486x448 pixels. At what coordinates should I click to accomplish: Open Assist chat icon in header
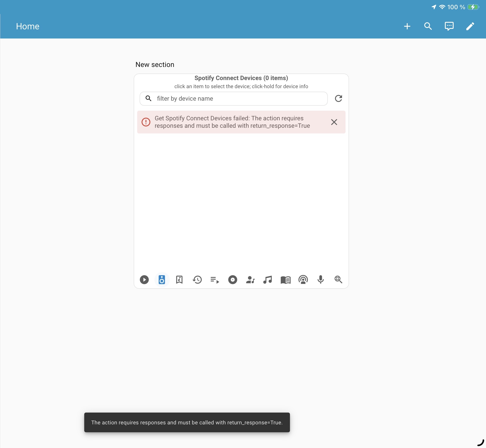(x=449, y=26)
